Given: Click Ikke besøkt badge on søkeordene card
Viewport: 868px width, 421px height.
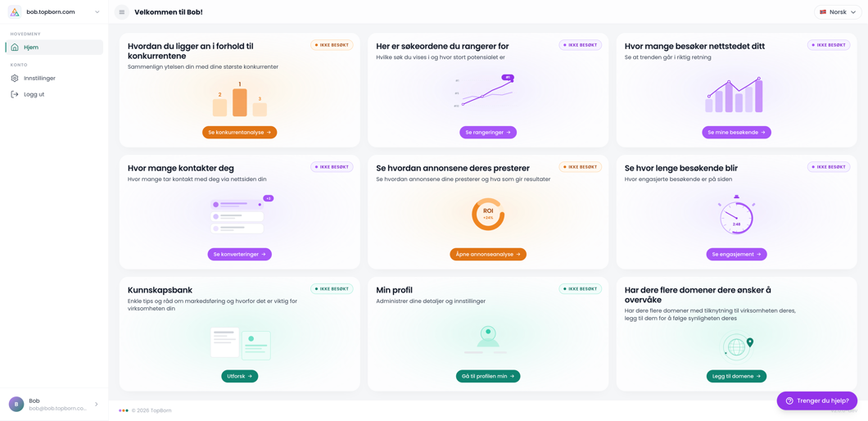Looking at the screenshot, I should pos(580,45).
